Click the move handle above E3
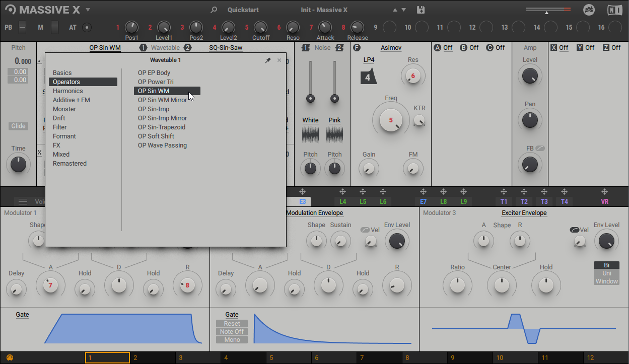The width and height of the screenshot is (629, 364). [302, 192]
